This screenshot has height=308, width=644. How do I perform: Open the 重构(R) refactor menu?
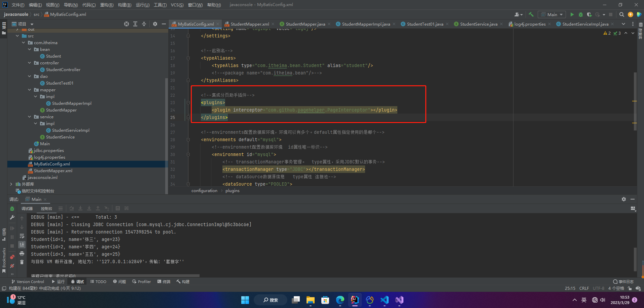107,5
